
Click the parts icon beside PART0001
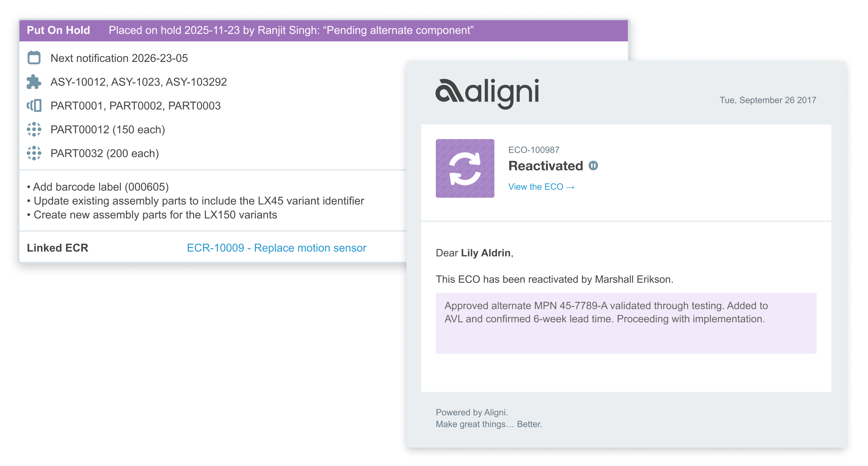[x=34, y=106]
